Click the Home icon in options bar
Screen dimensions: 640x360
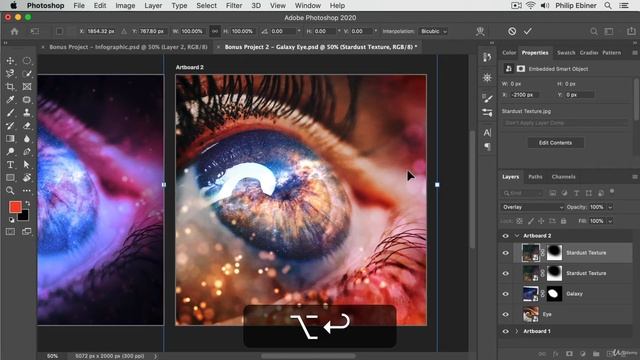[15, 31]
